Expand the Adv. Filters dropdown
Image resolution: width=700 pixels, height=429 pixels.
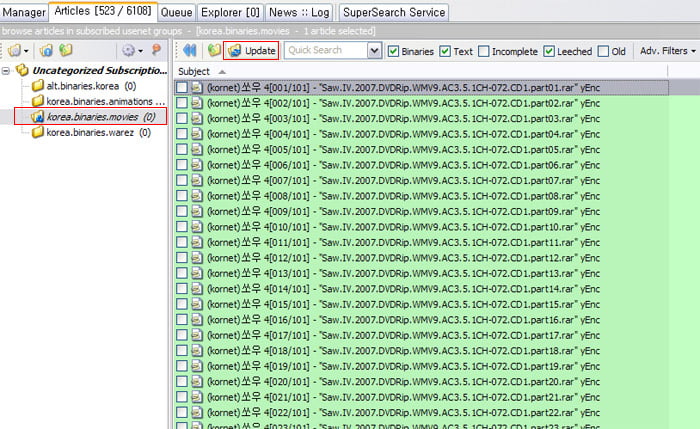tap(667, 51)
